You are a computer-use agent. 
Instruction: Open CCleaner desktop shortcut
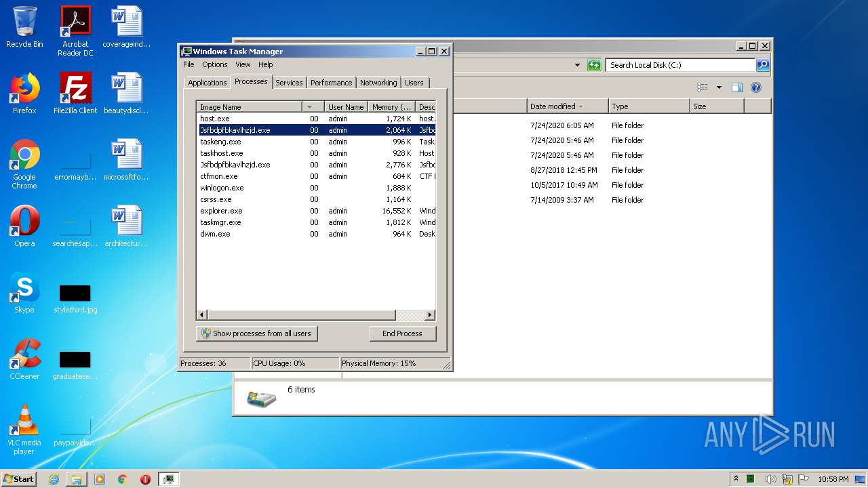(x=24, y=359)
